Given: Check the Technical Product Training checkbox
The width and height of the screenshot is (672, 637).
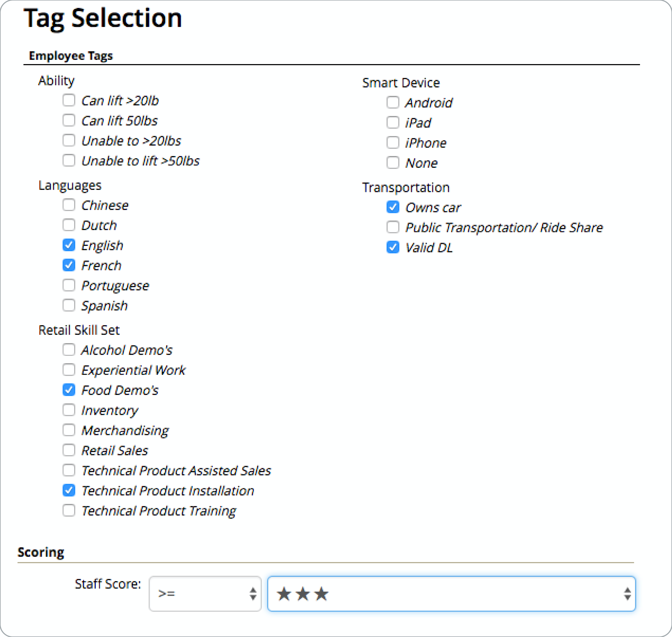Looking at the screenshot, I should coord(69,510).
